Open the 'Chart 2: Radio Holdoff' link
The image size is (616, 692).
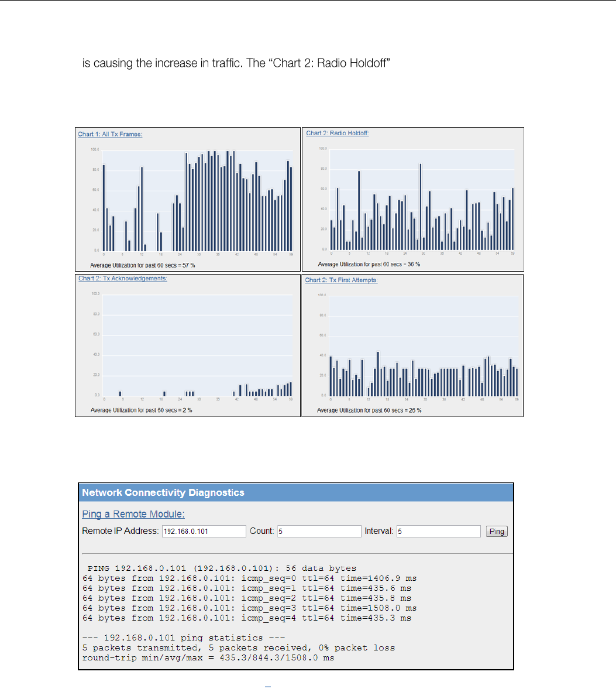click(338, 133)
